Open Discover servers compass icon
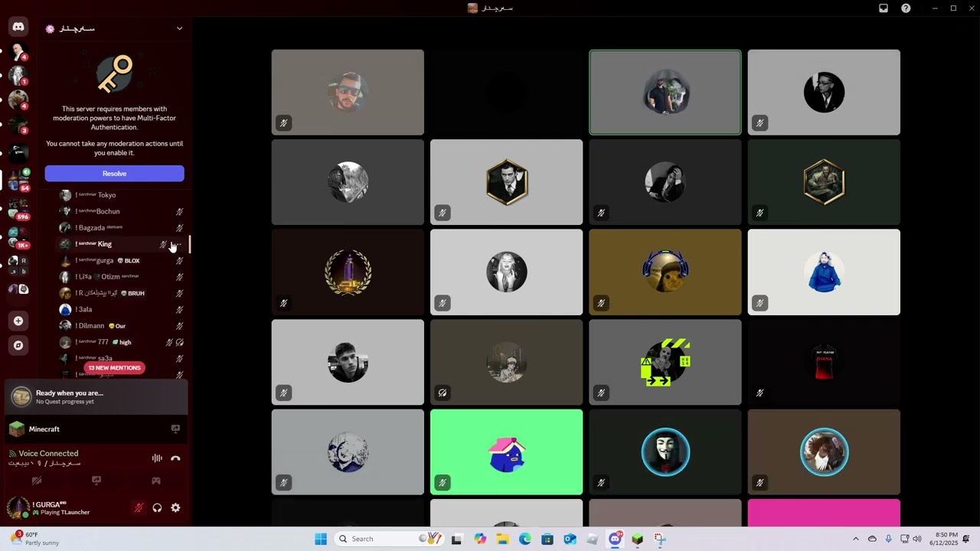Screen dimensions: 980x551 click(18, 345)
